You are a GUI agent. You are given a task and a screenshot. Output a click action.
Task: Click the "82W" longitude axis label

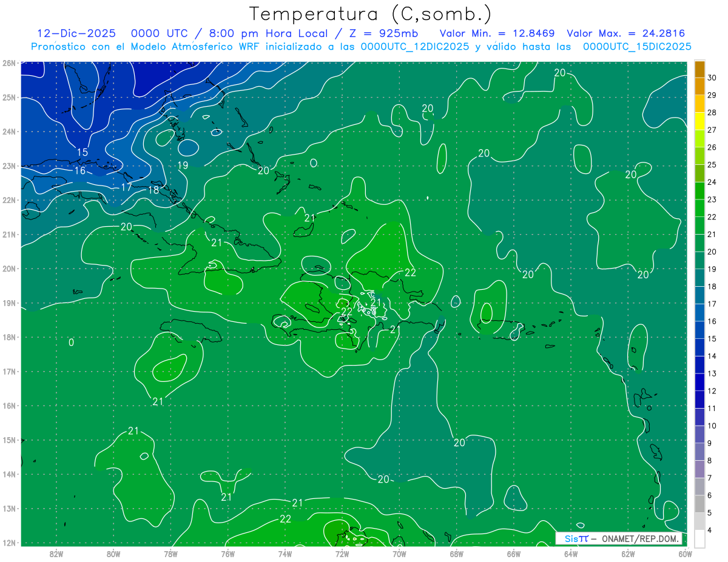click(x=56, y=554)
